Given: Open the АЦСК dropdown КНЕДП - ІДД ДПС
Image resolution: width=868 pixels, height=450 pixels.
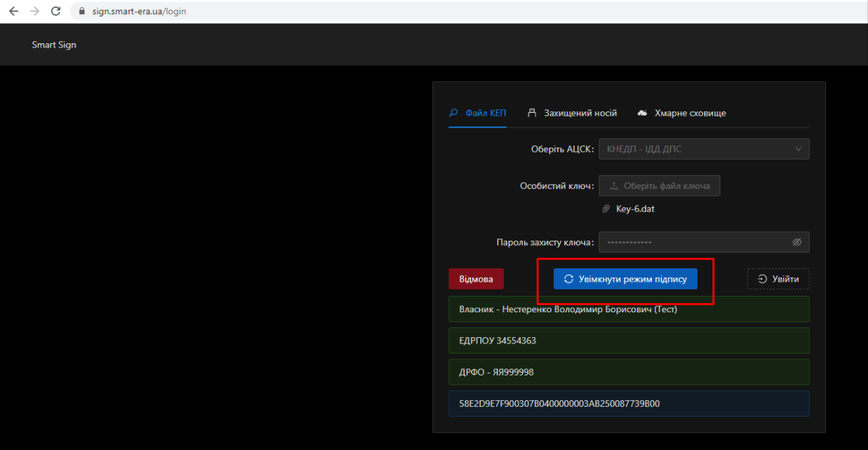Looking at the screenshot, I should [696, 149].
